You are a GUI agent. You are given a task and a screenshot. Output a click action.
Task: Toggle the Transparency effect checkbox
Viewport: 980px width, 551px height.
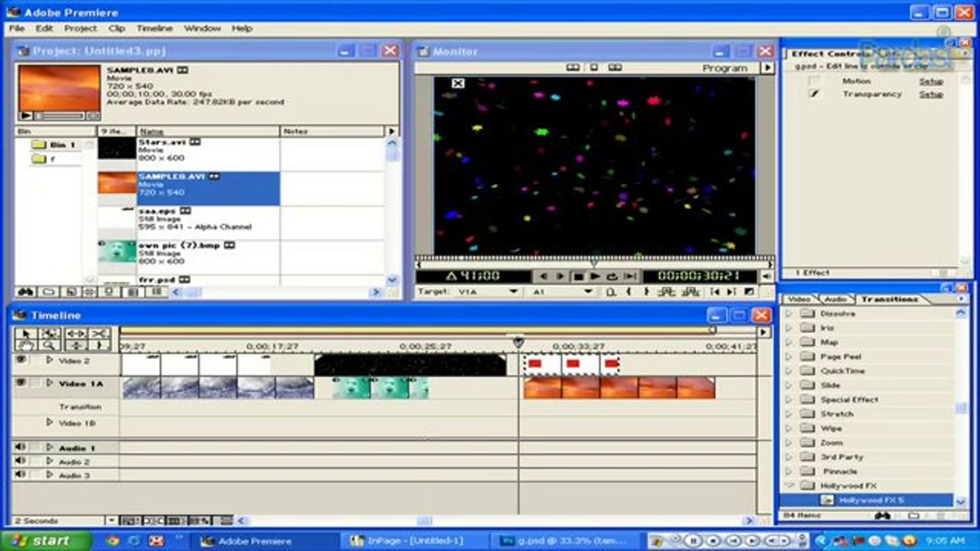(x=815, y=94)
